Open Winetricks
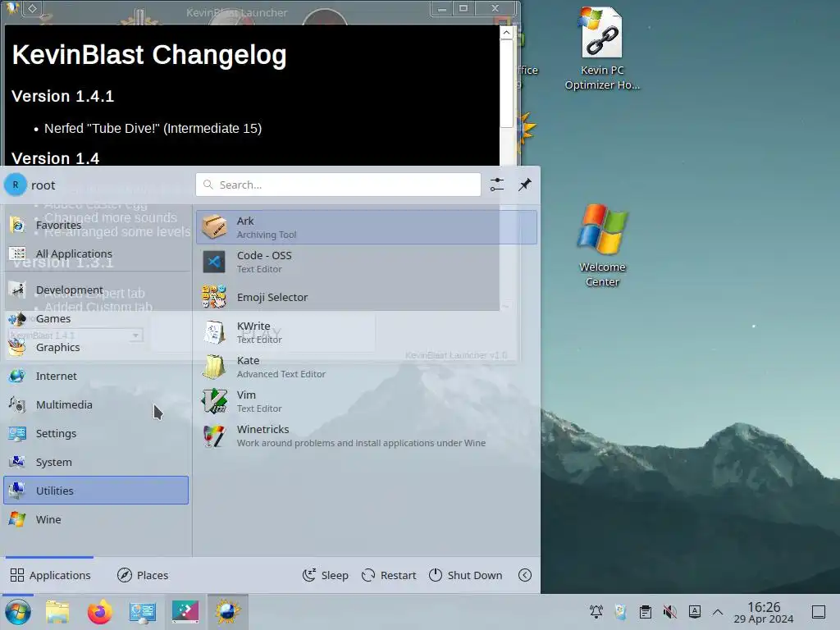Screen dimensions: 840x630 tap(367, 436)
